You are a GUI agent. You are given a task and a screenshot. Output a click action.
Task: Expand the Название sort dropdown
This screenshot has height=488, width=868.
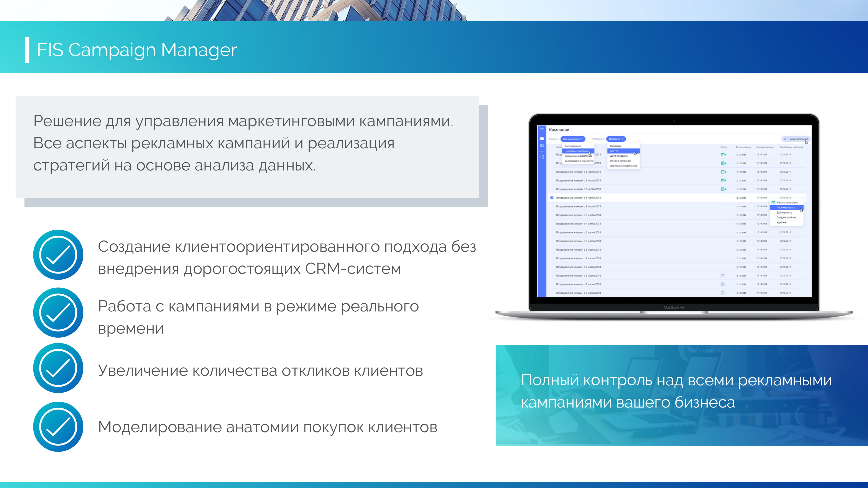coord(616,139)
